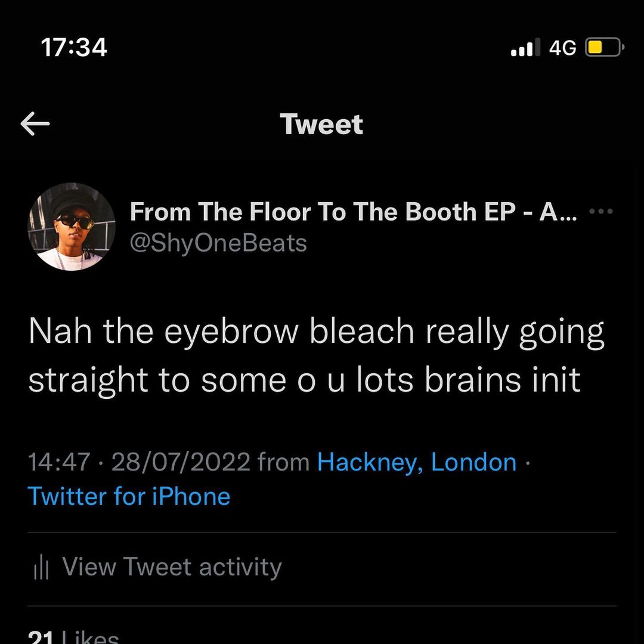Select 'View Tweet activity' text

[172, 567]
